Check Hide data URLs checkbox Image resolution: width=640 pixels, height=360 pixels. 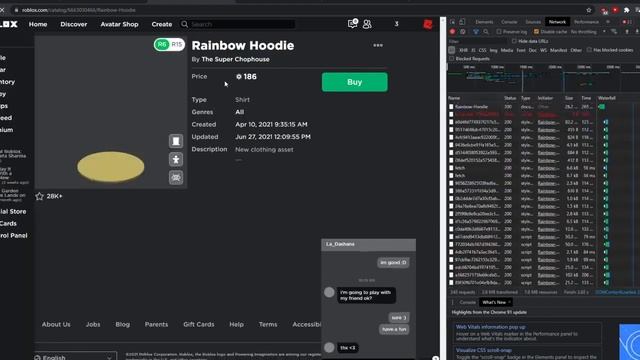(514, 41)
